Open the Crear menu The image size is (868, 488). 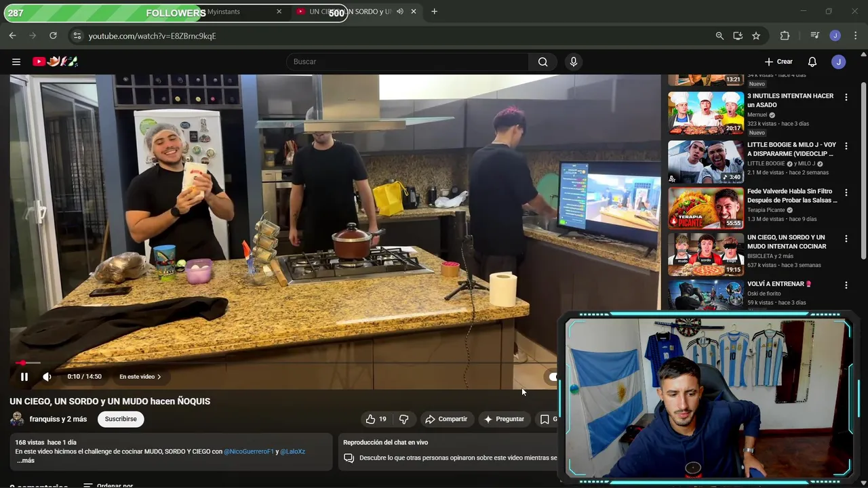point(778,62)
